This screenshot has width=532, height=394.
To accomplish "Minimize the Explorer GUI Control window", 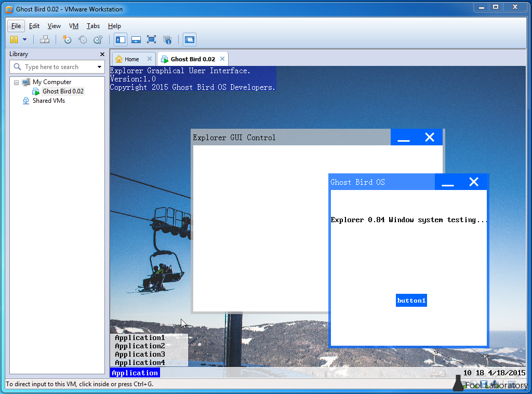I will pyautogui.click(x=403, y=138).
